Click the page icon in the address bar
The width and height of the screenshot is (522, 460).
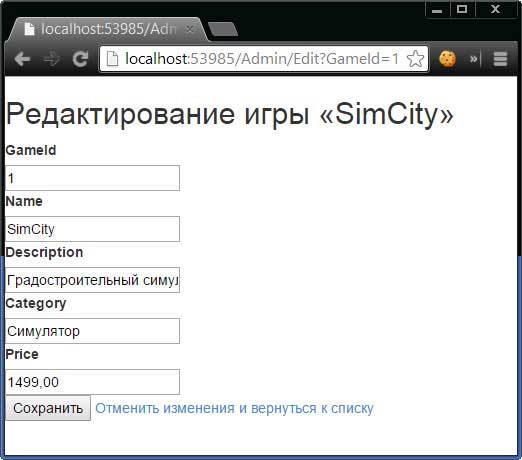click(112, 59)
